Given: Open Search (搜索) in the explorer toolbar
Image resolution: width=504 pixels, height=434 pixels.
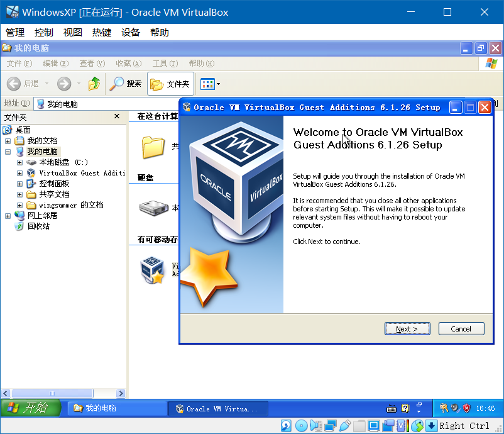Looking at the screenshot, I should (x=125, y=84).
